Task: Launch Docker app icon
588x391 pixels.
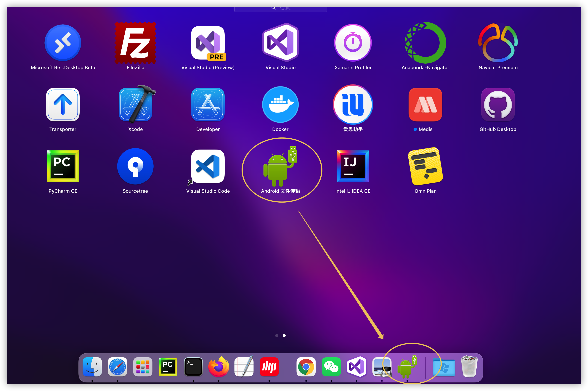Action: [280, 105]
